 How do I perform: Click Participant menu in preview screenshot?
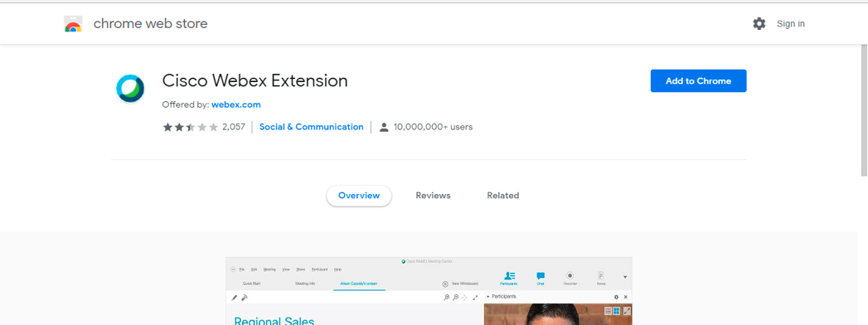click(x=319, y=269)
